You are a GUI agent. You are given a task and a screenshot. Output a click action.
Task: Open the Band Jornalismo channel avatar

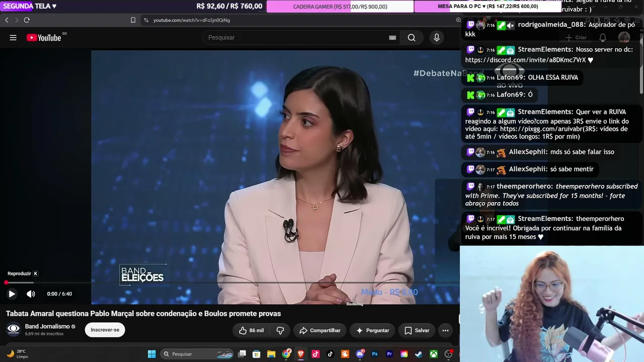click(x=13, y=329)
